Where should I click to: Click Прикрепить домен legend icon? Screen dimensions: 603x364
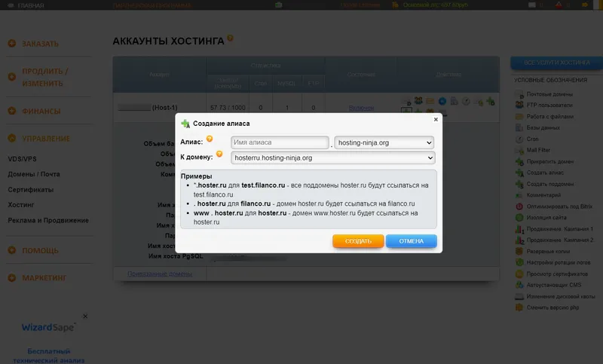coord(519,162)
